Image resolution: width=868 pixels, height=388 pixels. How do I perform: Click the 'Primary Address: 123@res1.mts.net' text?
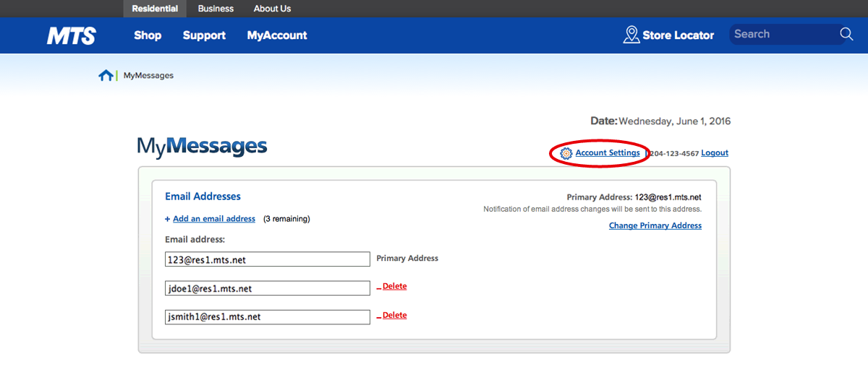click(634, 197)
